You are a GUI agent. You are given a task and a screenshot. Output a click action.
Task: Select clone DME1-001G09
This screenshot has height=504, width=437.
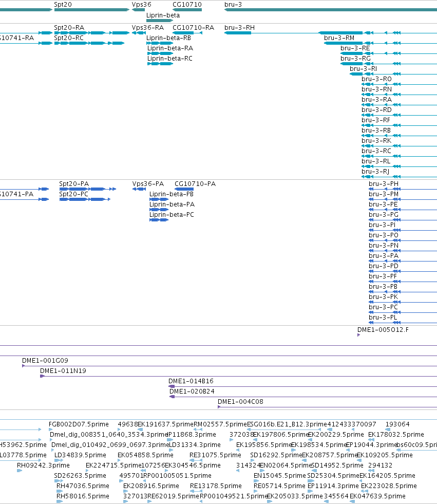[45, 361]
